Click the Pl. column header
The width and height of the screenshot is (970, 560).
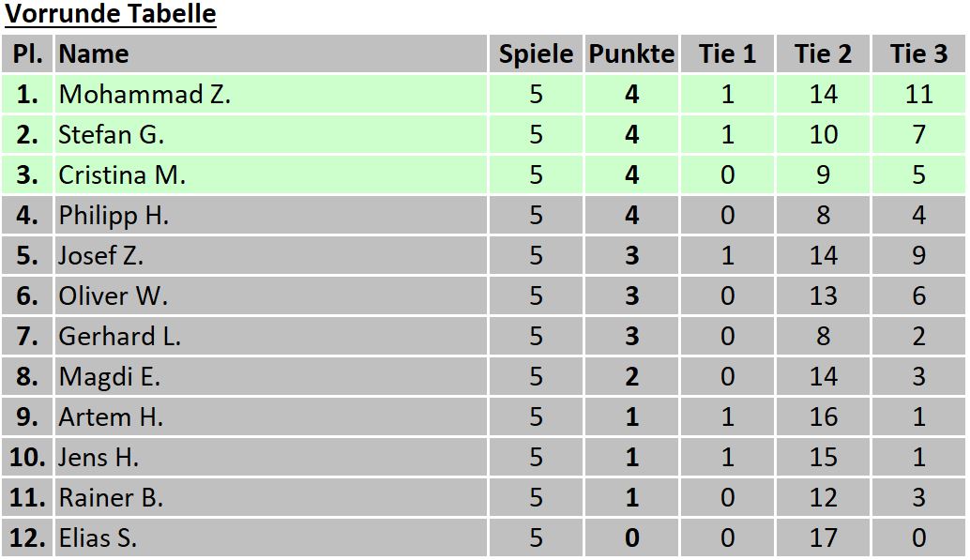click(27, 54)
